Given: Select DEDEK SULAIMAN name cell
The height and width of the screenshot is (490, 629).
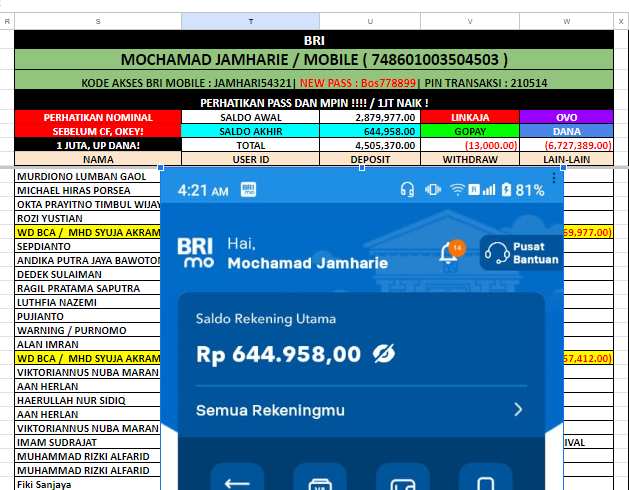Looking at the screenshot, I should tap(87, 274).
